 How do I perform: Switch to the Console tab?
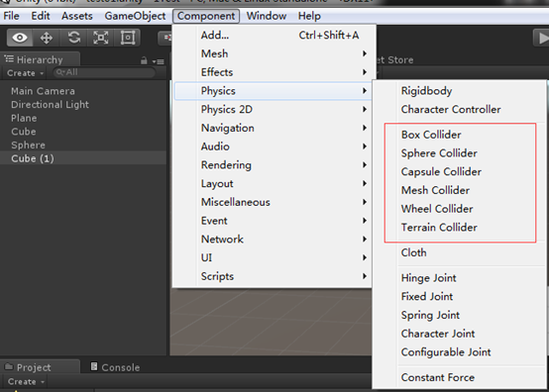pos(115,367)
